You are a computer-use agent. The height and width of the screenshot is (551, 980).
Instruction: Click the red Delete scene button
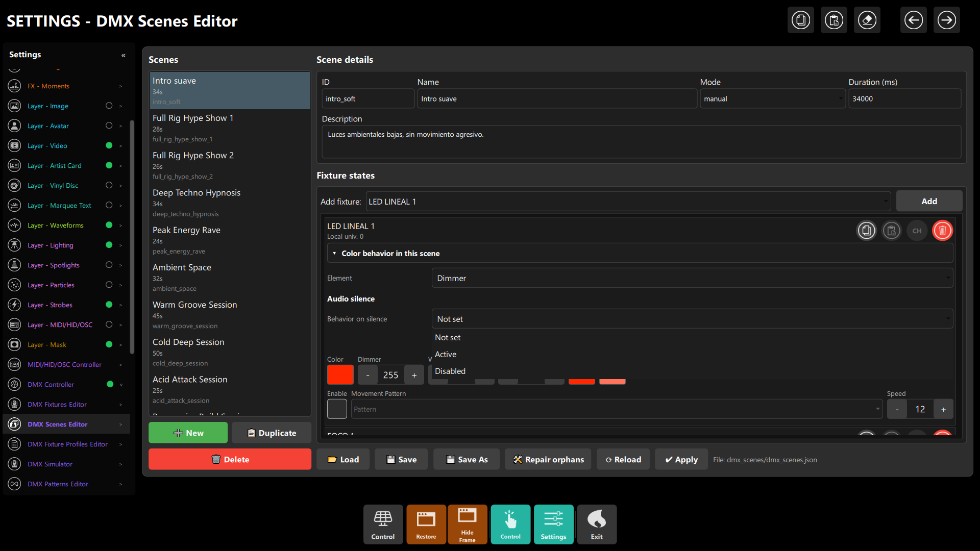[x=230, y=459]
